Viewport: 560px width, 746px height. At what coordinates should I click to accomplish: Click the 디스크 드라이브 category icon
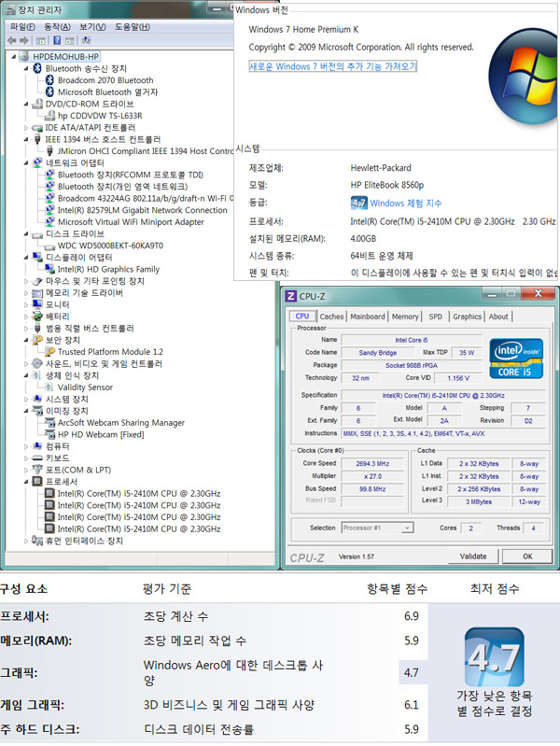(37, 234)
